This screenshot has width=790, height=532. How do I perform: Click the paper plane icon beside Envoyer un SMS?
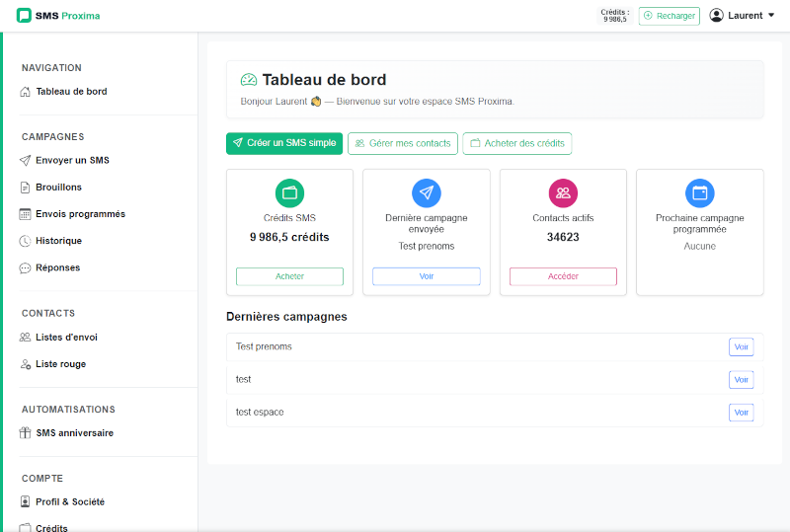pos(25,160)
